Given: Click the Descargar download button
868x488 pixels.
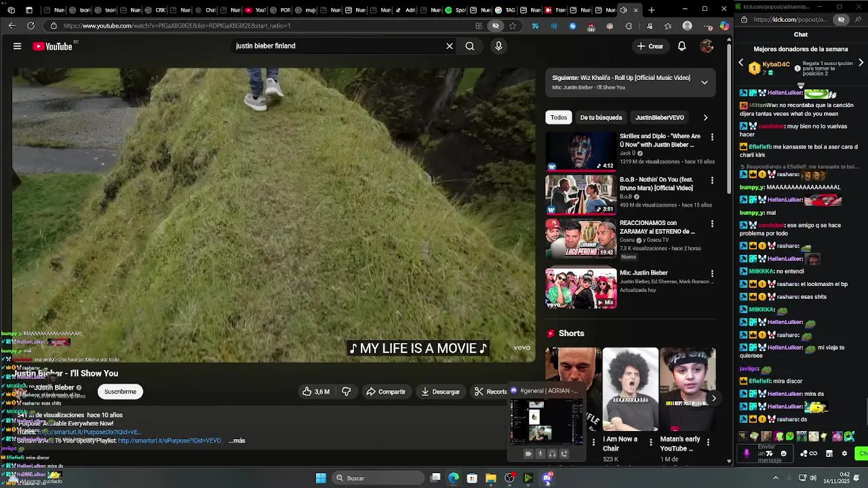Looking at the screenshot, I should point(440,392).
